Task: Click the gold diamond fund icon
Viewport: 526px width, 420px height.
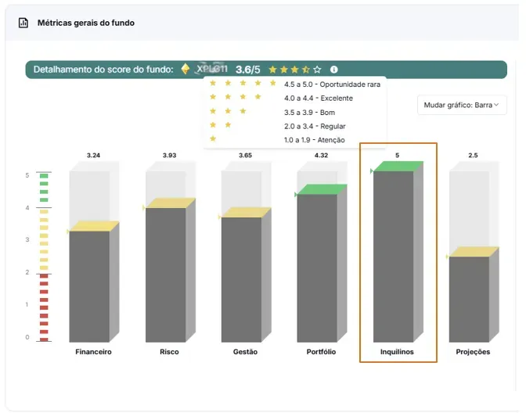Action: (x=186, y=69)
